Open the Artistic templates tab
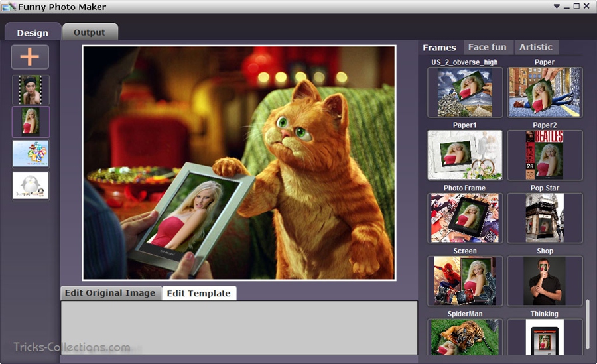Screen dimensions: 597x364 click(x=536, y=47)
